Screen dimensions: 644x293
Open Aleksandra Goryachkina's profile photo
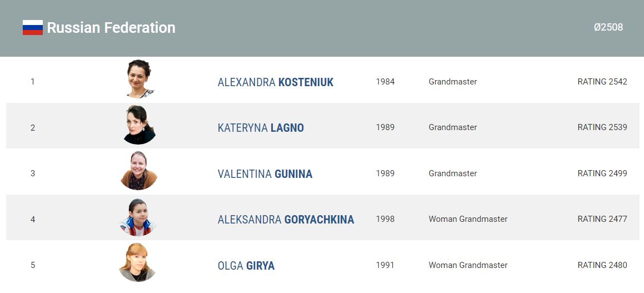(x=138, y=217)
